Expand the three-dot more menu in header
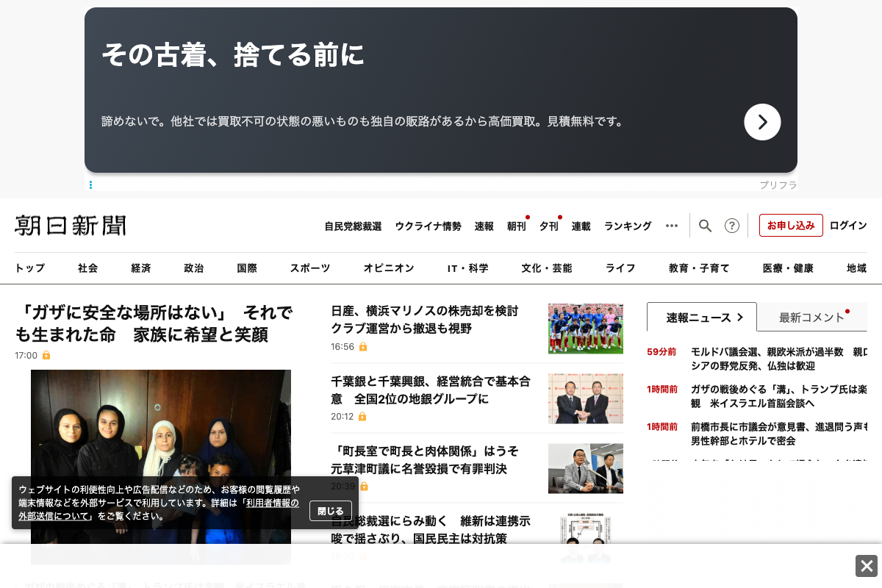The width and height of the screenshot is (882, 588). tap(671, 226)
